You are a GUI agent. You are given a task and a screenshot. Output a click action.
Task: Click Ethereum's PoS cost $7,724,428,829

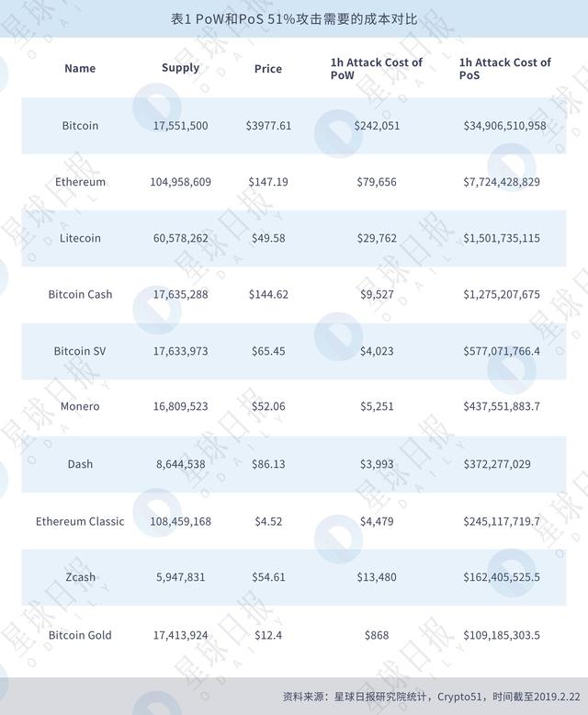[x=502, y=182]
